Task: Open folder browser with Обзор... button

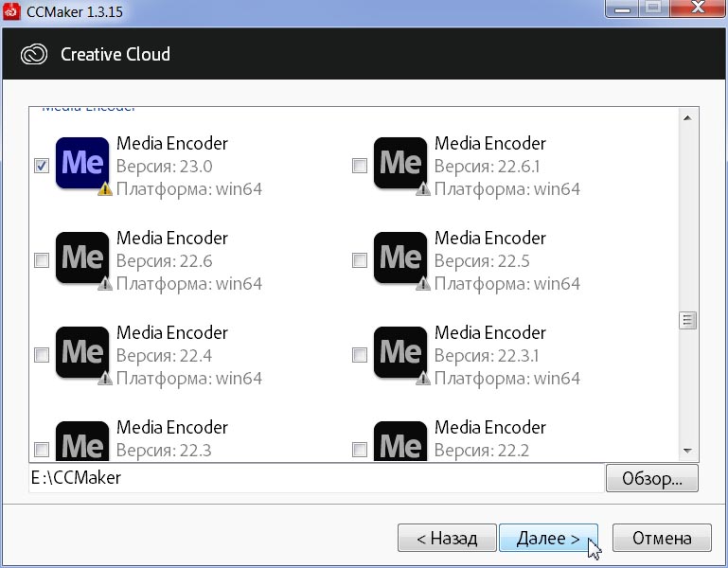Action: [x=651, y=479]
